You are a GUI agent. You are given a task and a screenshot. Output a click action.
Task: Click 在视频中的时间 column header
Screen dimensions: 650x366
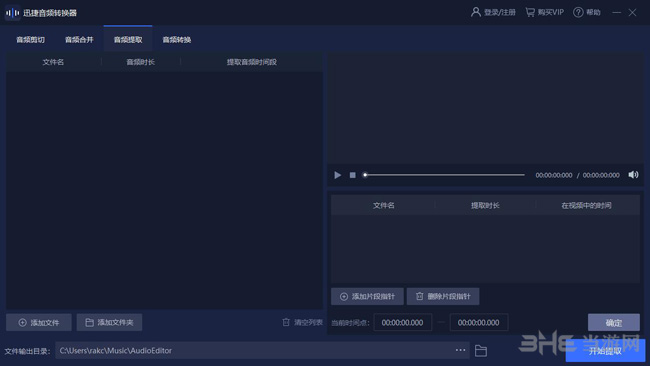click(587, 205)
